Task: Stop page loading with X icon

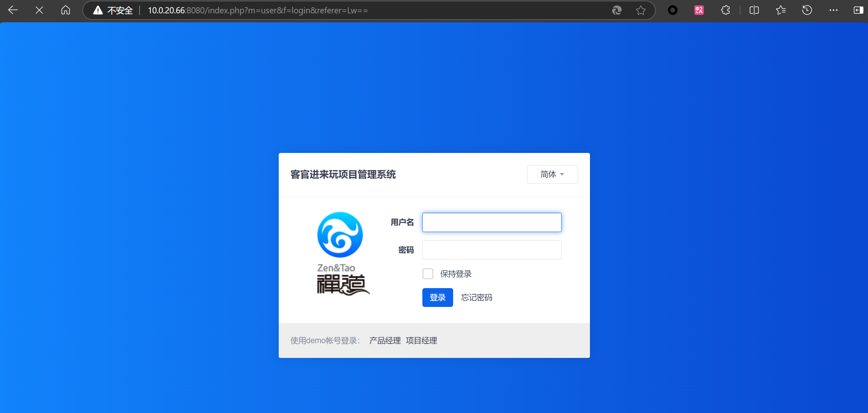Action: click(x=39, y=10)
